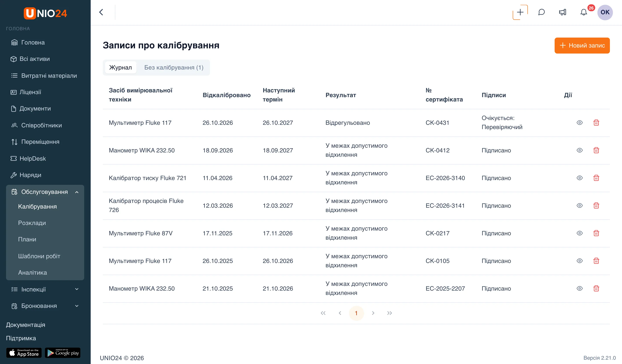Delete the Мультиметр Fluke 87V record
The width and height of the screenshot is (622, 364).
(x=596, y=233)
